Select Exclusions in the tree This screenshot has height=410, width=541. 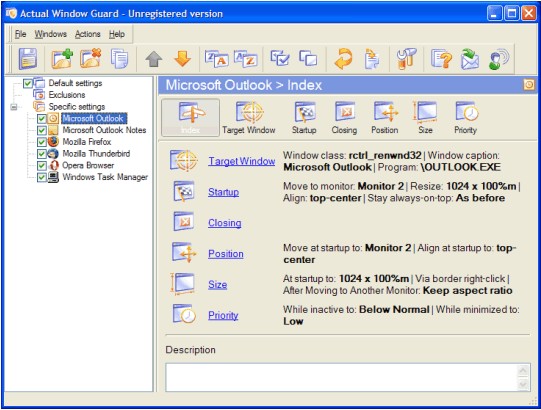pyautogui.click(x=67, y=95)
